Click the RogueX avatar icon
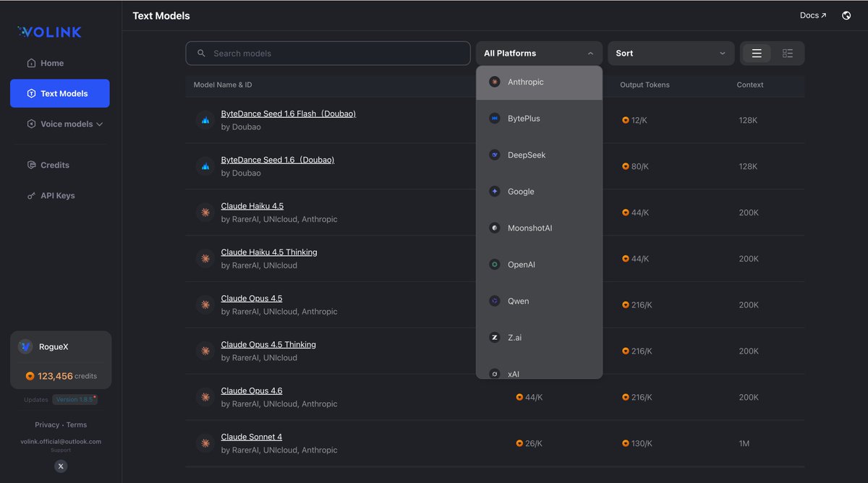Screen dimensions: 868x483 [x=25, y=346]
